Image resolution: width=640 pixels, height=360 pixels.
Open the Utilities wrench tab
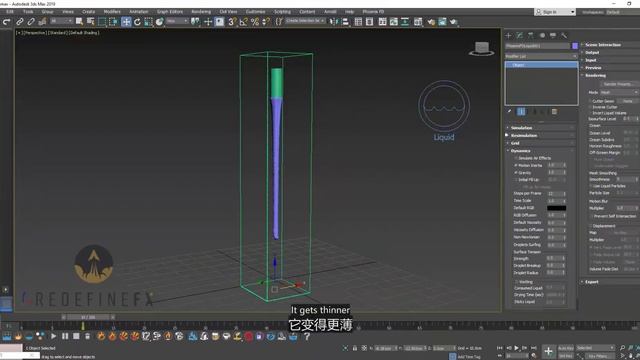pos(564,36)
